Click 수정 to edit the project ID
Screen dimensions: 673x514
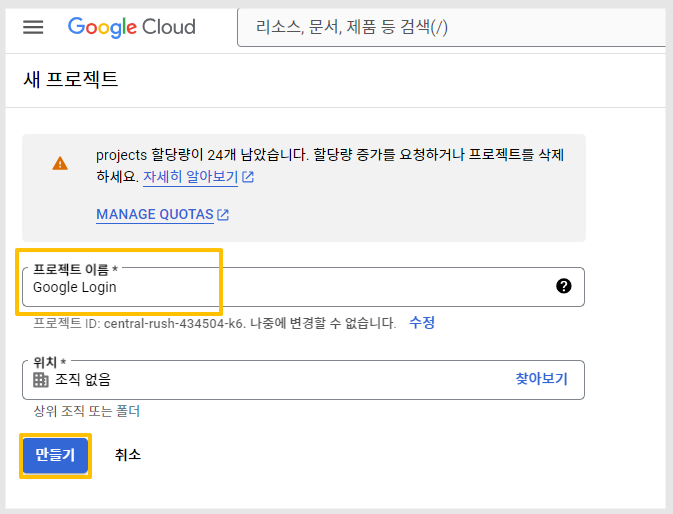[422, 322]
